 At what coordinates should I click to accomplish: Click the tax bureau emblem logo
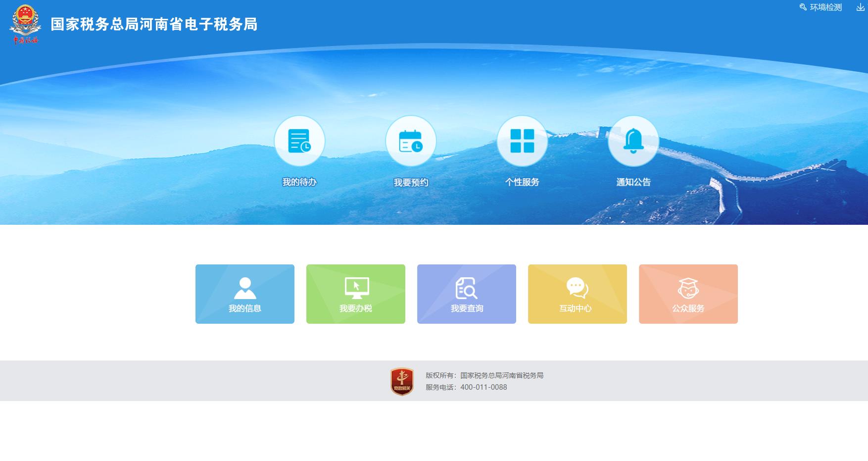25,24
